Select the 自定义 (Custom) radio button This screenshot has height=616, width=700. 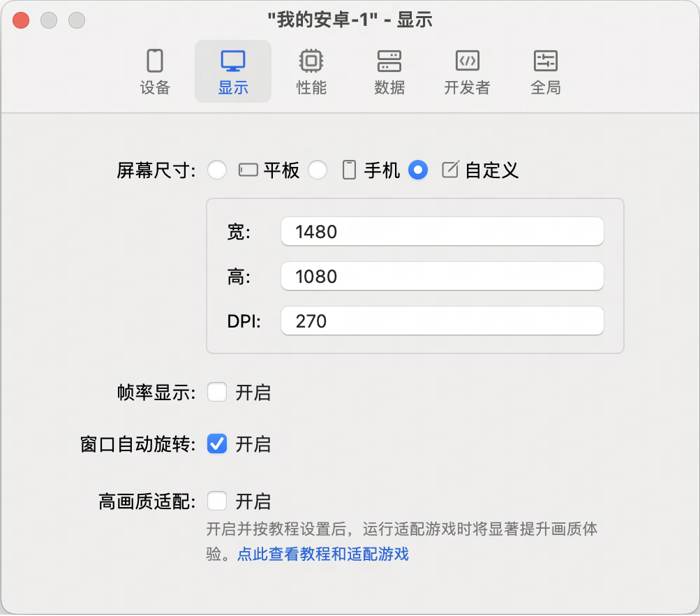(x=418, y=170)
